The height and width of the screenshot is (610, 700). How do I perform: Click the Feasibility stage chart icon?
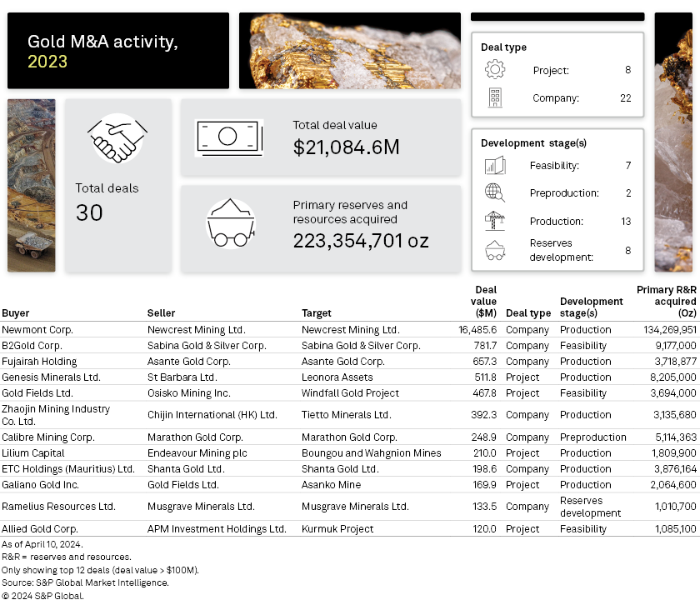(495, 166)
